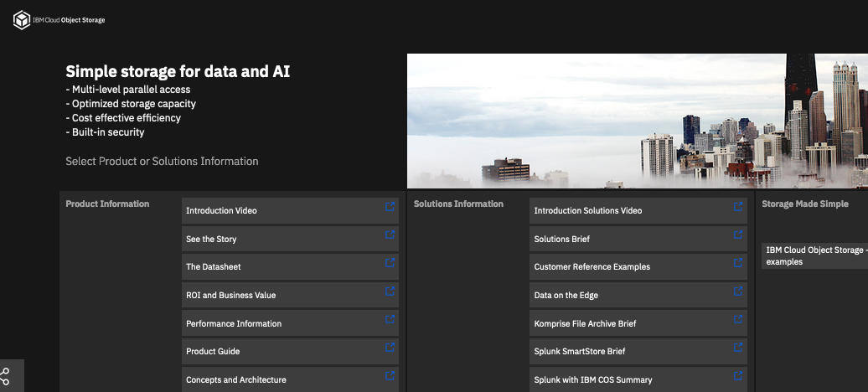
Task: Open the Introduction Video link
Action: (290, 211)
